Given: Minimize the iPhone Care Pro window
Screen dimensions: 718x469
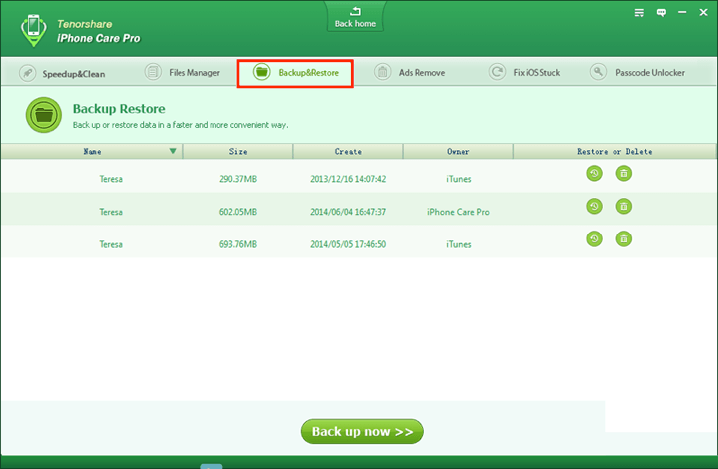Looking at the screenshot, I should click(682, 13).
